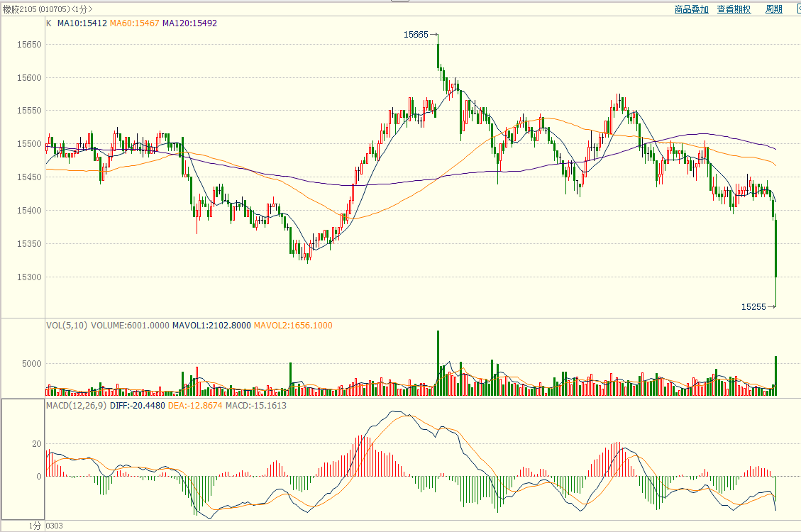Select the MAVOL2:1656.1000 label
The width and height of the screenshot is (801, 532).
(293, 325)
